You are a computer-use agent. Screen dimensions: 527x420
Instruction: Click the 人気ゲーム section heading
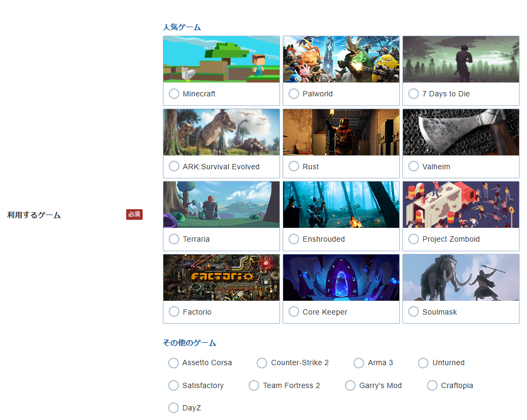tap(182, 27)
